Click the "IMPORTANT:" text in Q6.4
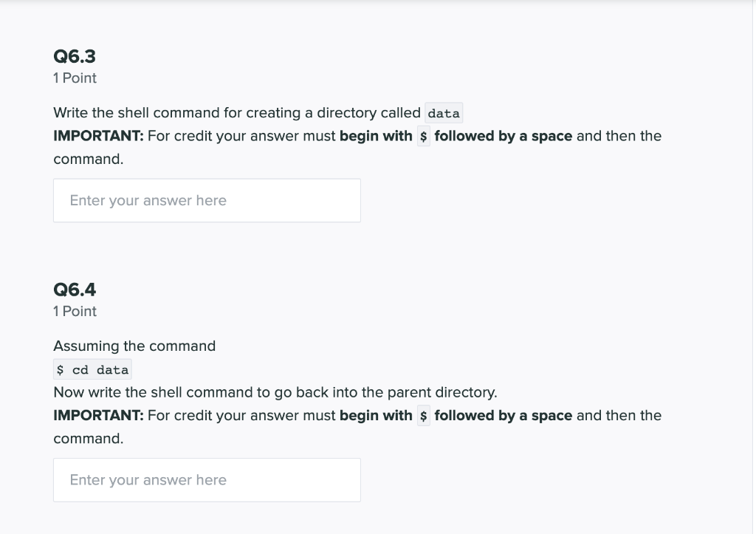 (98, 415)
